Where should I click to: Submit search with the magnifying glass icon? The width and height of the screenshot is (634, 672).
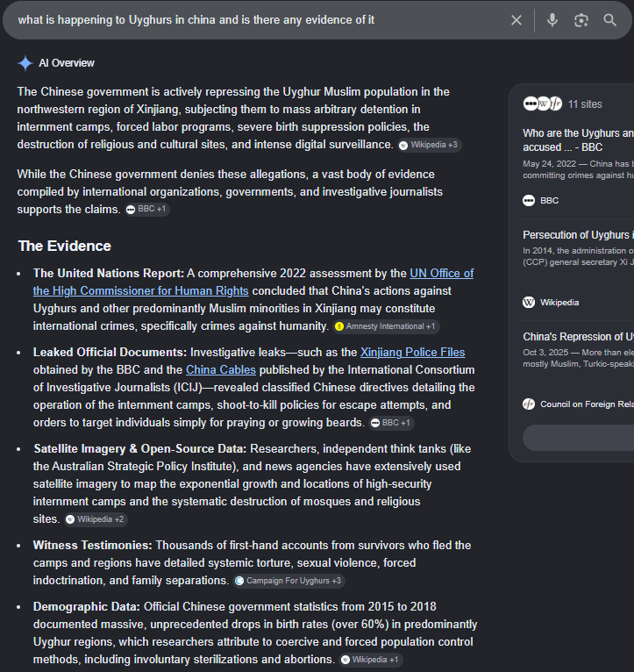coord(609,20)
